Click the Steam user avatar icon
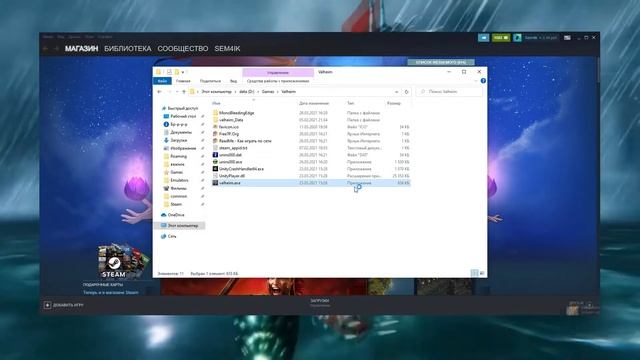 (517, 38)
